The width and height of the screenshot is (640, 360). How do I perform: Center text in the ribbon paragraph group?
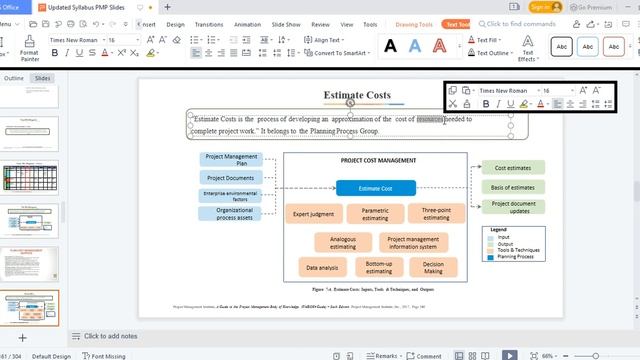209,53
